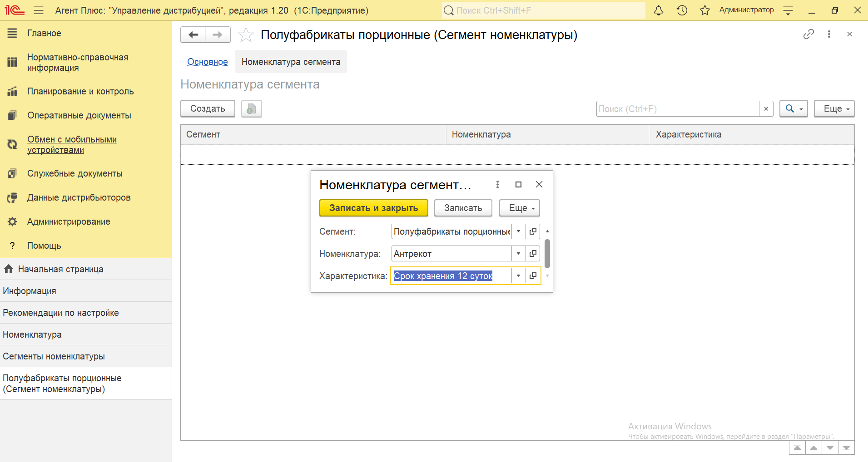
Task: Expand the Характеристика dropdown list
Action: click(x=518, y=276)
